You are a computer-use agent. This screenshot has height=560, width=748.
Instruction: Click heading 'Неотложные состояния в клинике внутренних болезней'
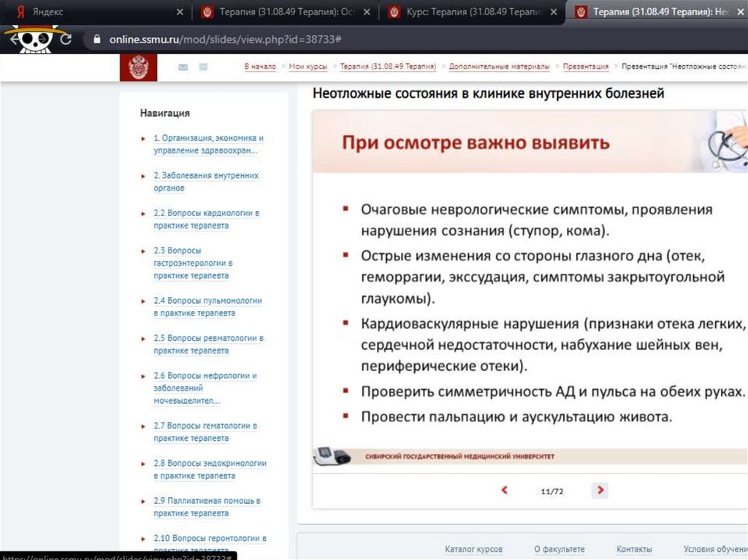(x=489, y=93)
